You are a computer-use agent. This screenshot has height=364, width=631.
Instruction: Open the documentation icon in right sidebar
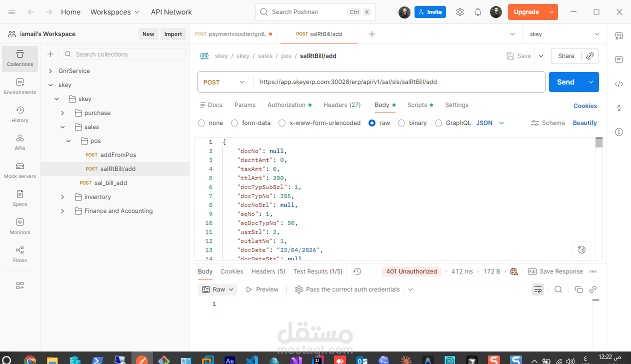619,36
